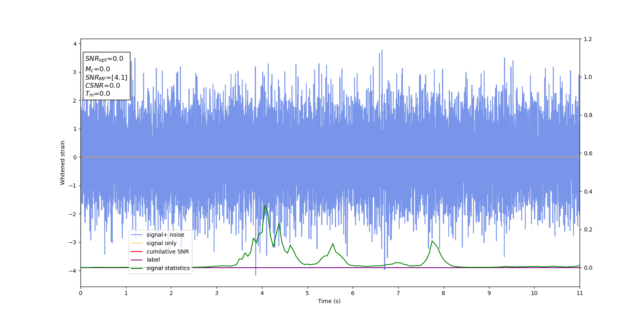Click the 'Time (s)' x-axis label

pos(329,301)
